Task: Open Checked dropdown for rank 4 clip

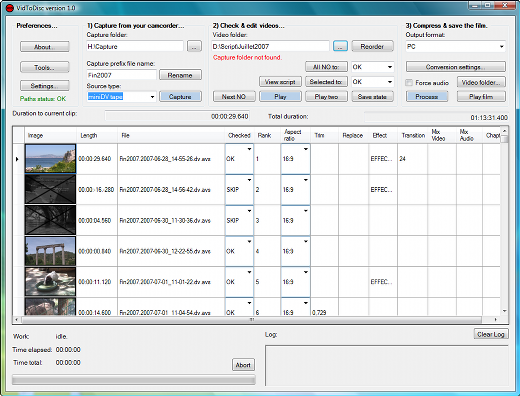Action: point(249,241)
